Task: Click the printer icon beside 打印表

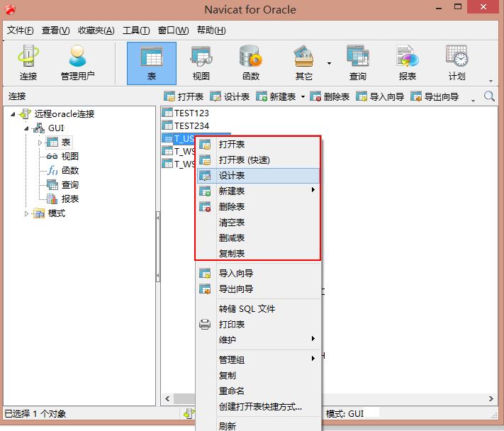Action: point(205,324)
